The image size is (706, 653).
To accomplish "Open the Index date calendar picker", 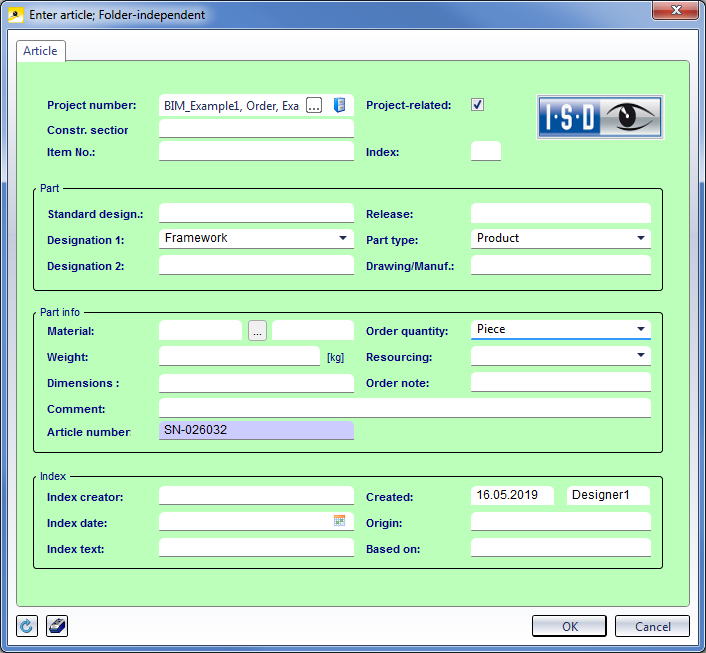I will (x=339, y=521).
